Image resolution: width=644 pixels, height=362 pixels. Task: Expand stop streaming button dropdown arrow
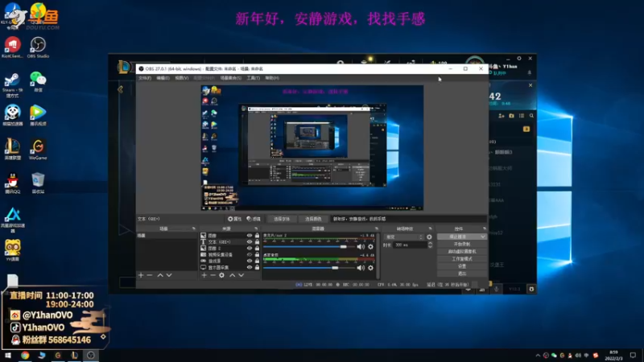click(482, 237)
